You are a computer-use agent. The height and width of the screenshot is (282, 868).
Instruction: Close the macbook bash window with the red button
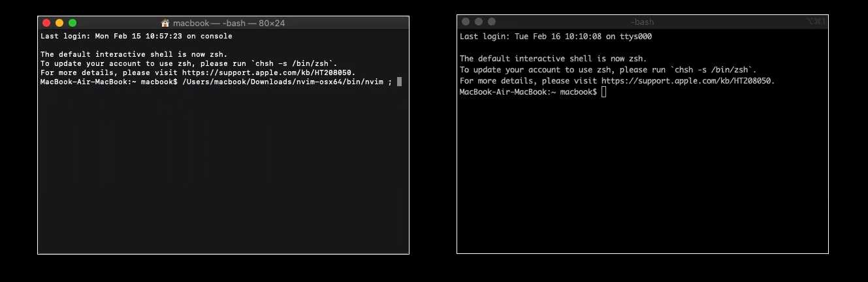click(x=46, y=23)
